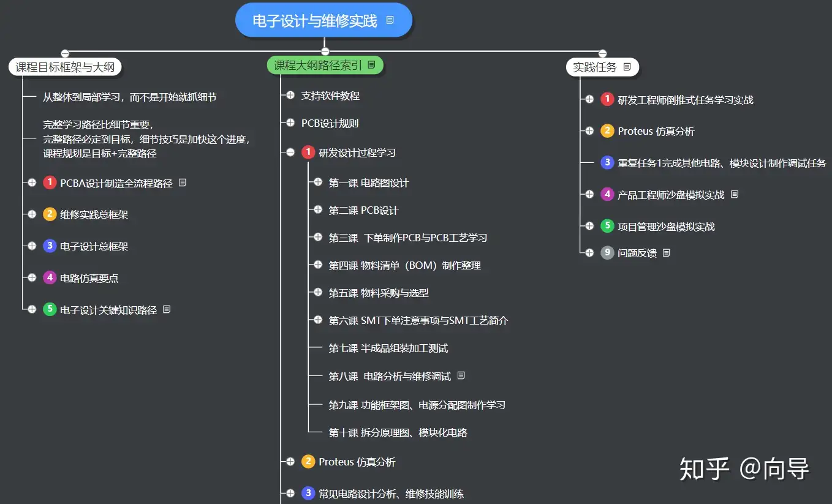
Task: Open note icon next to 电子设计关键知识路径
Action: click(167, 309)
